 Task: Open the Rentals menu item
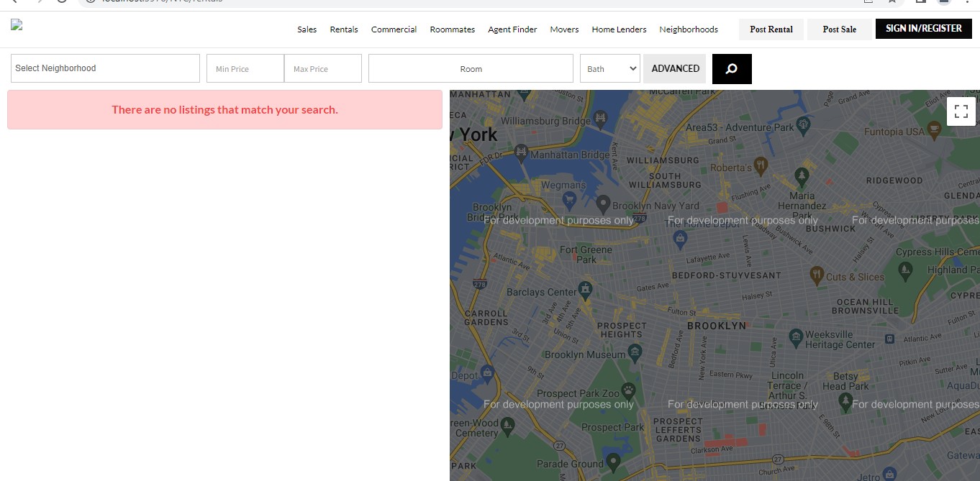pos(344,29)
